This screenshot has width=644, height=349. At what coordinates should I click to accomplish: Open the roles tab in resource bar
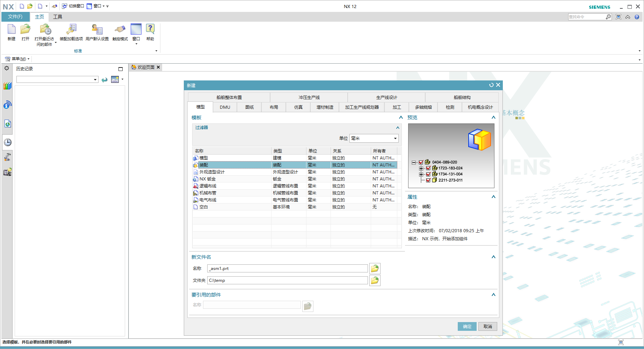pyautogui.click(x=7, y=157)
